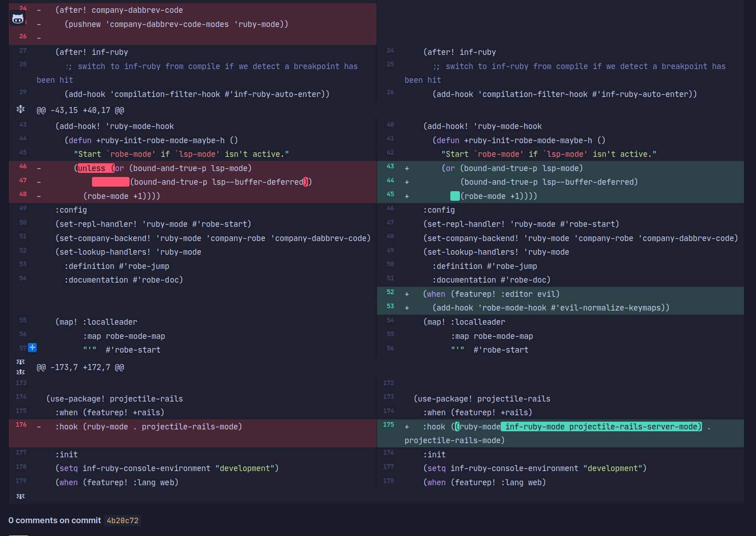This screenshot has height=536, width=756.
Task: Click the unfold icon beside hunk @@ -43,15 +40,17
Action: (x=21, y=109)
